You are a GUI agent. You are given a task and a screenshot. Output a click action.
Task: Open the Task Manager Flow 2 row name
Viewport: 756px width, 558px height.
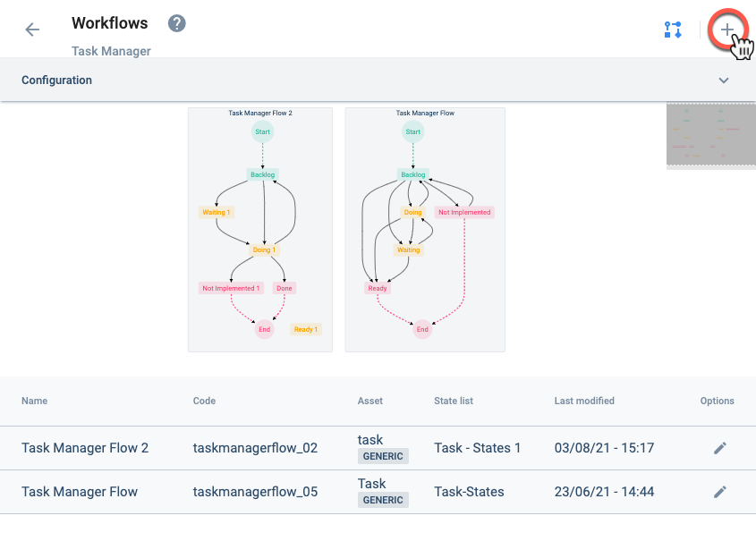[85, 448]
